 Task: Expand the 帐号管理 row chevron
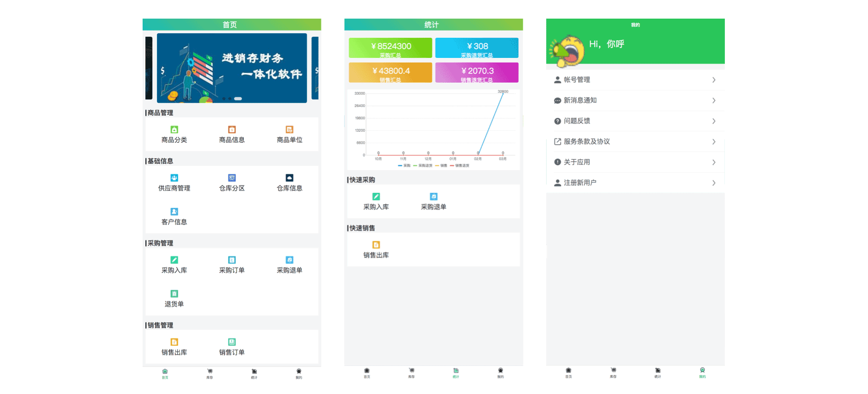[714, 80]
